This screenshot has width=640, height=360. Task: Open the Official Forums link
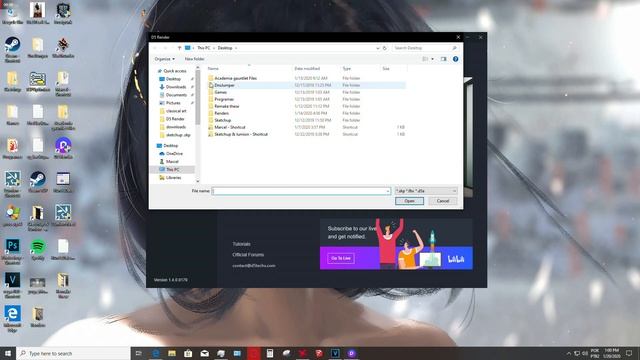click(248, 255)
